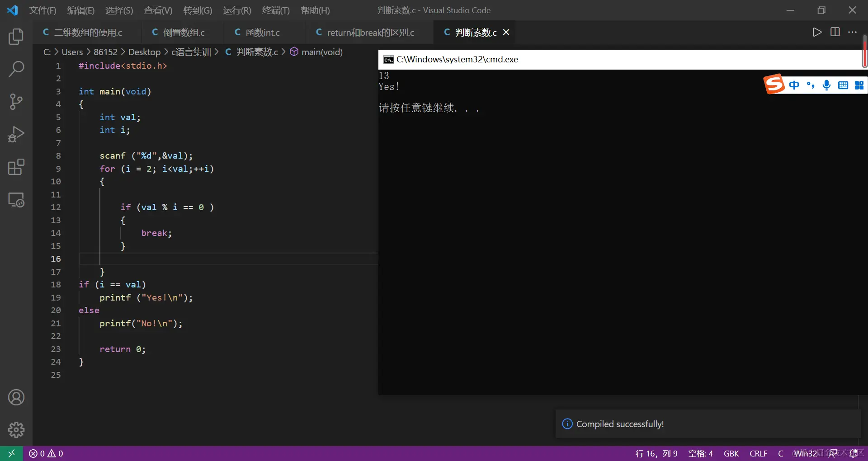This screenshot has height=461, width=868.
Task: Click the return 0; statement on line 23
Action: [x=123, y=349]
